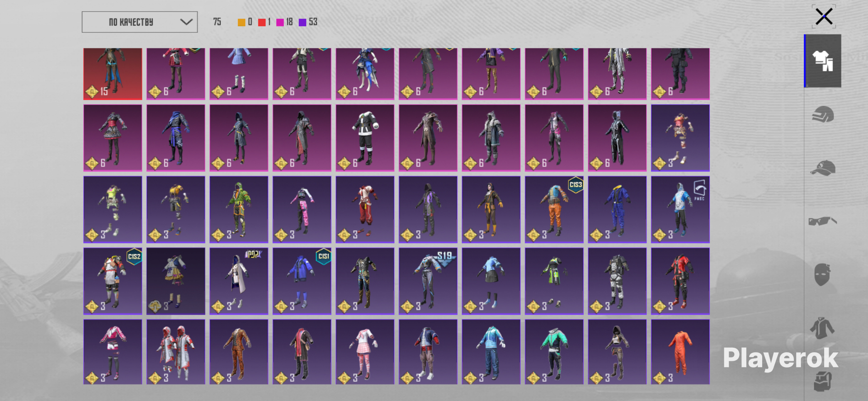Close the inventory with the X icon
This screenshot has height=401, width=868.
click(x=824, y=17)
